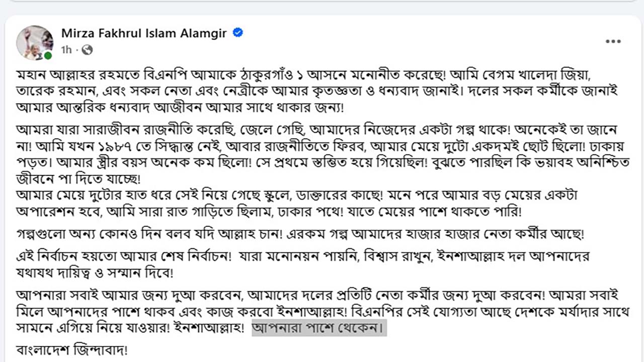Click the closing line বাংলাদেশ জিন্দাবাদ!
Screen dimensions: 644x362
click(x=72, y=350)
